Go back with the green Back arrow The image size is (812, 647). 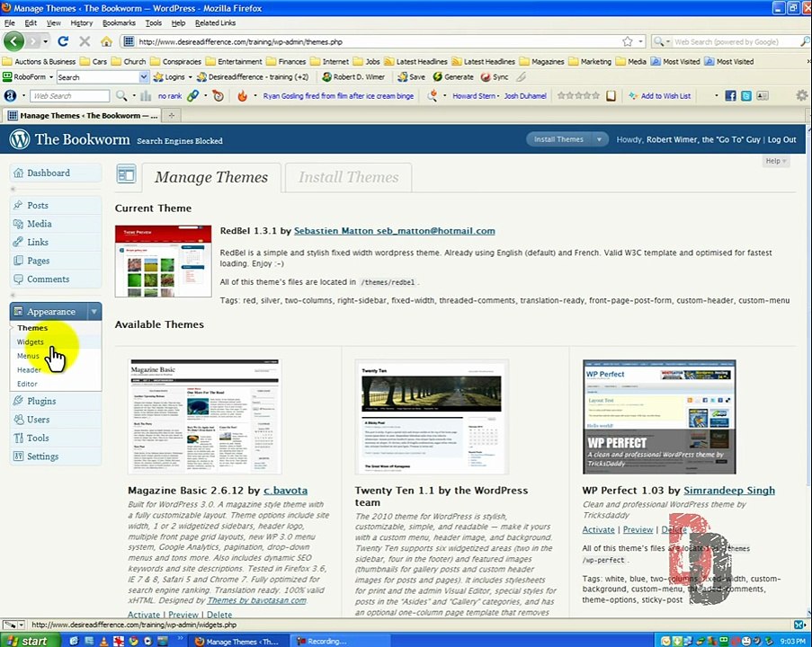pyautogui.click(x=14, y=41)
